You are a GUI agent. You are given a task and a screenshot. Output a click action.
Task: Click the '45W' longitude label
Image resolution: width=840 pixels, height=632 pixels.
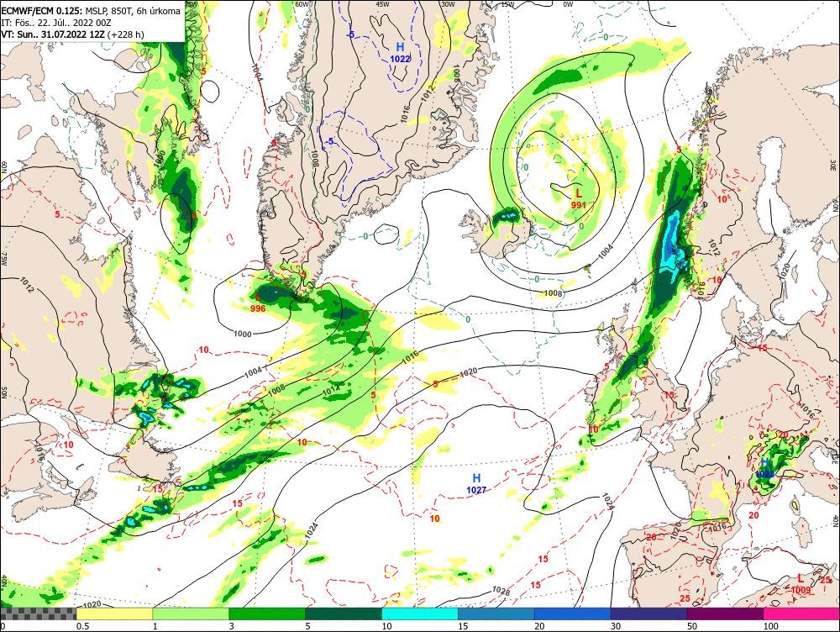pos(382,4)
